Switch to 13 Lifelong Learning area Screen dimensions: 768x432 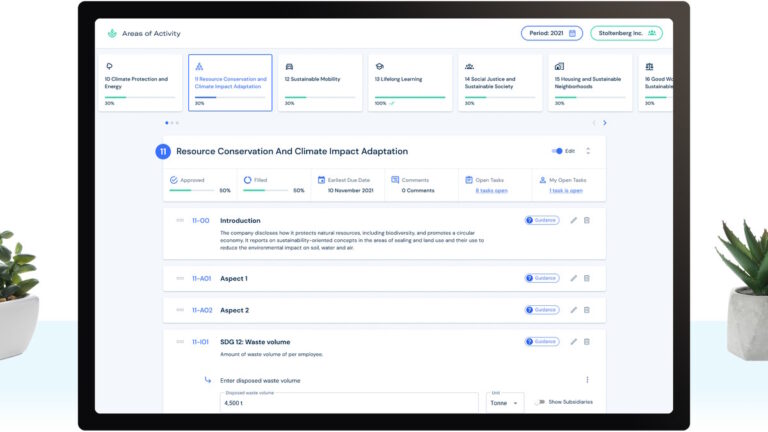pyautogui.click(x=410, y=82)
